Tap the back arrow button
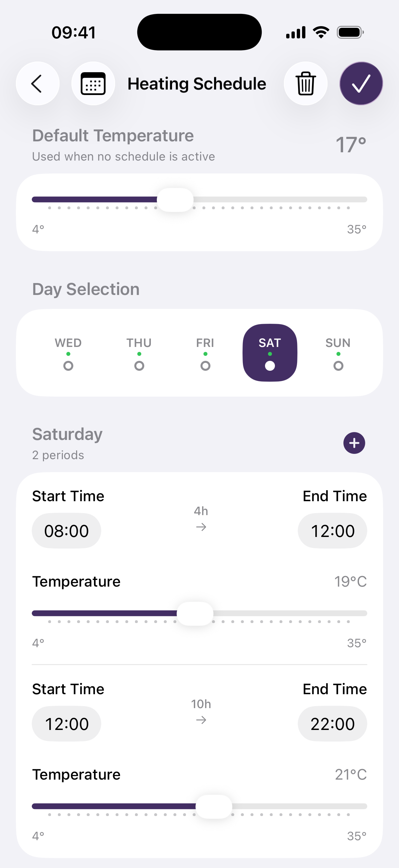 pos(37,83)
